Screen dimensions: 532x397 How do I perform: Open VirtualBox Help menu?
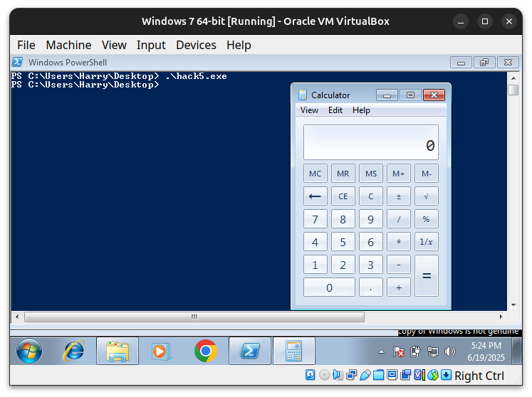pyautogui.click(x=239, y=45)
